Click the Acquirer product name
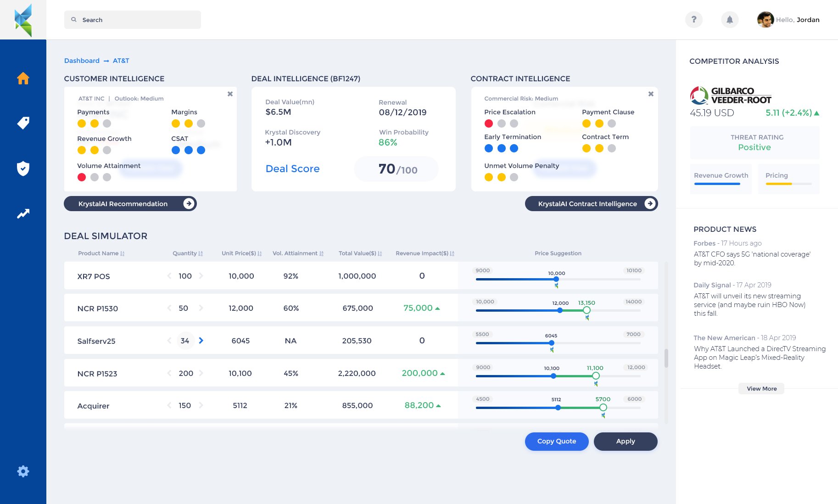838x504 pixels. point(93,406)
